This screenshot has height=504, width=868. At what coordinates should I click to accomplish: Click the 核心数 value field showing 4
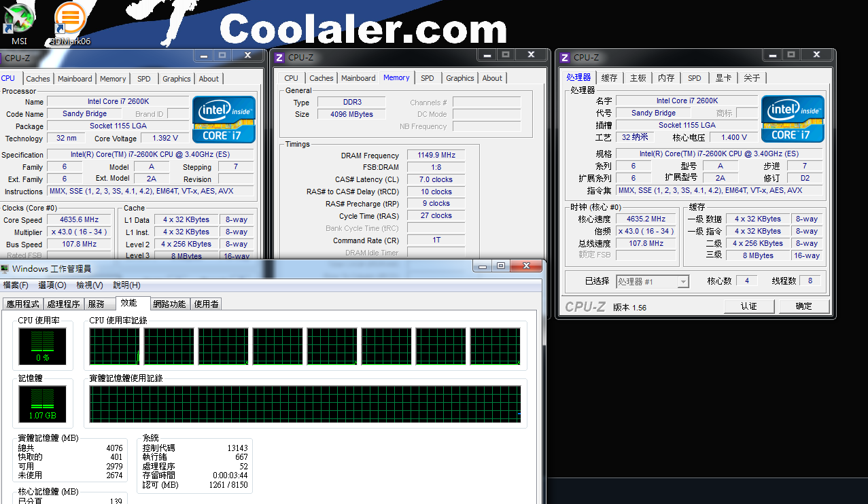746,281
